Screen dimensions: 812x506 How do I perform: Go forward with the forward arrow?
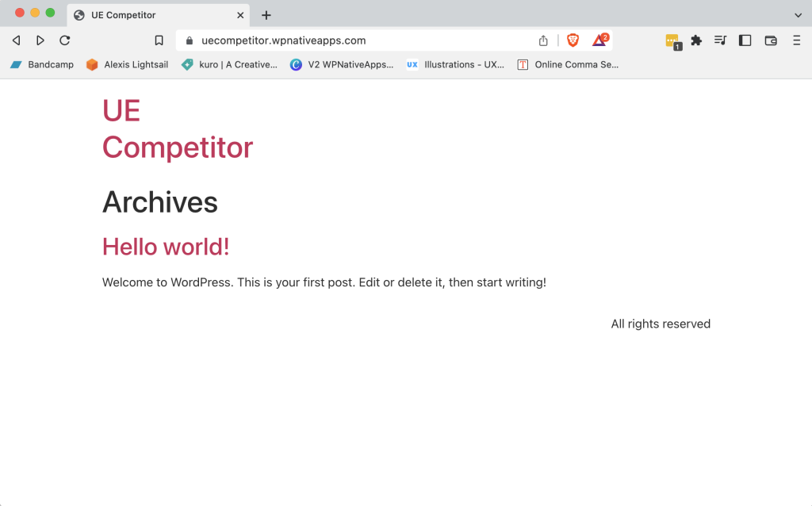click(40, 40)
